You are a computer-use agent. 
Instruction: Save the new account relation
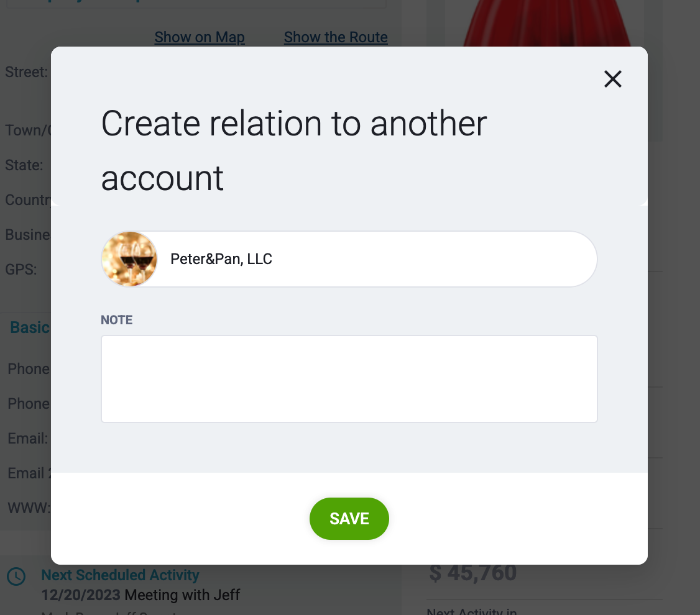(x=349, y=519)
